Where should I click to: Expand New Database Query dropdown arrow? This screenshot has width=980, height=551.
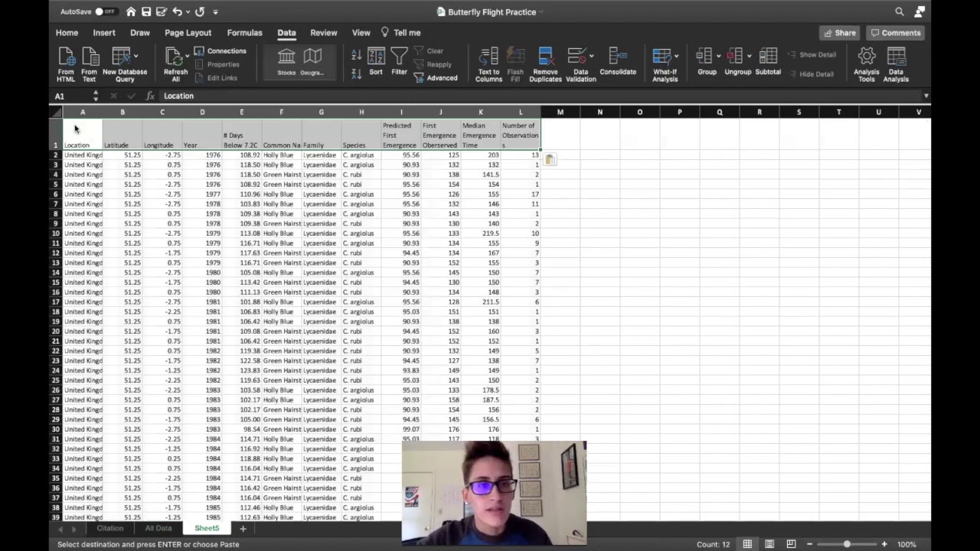click(x=136, y=56)
